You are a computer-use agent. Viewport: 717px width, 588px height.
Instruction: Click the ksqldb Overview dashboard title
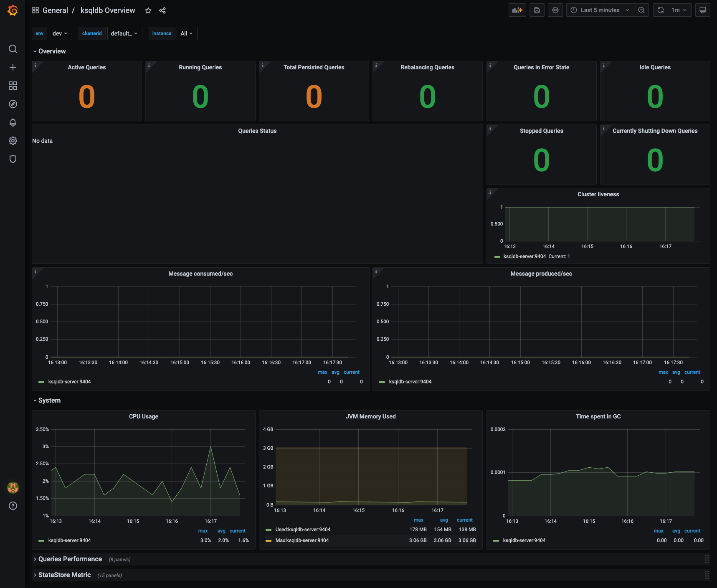[x=108, y=10]
